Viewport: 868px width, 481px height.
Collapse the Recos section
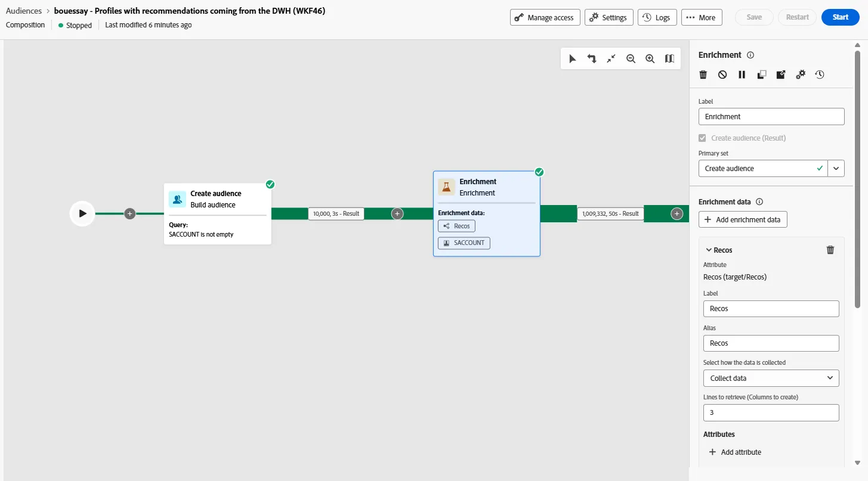(x=709, y=250)
